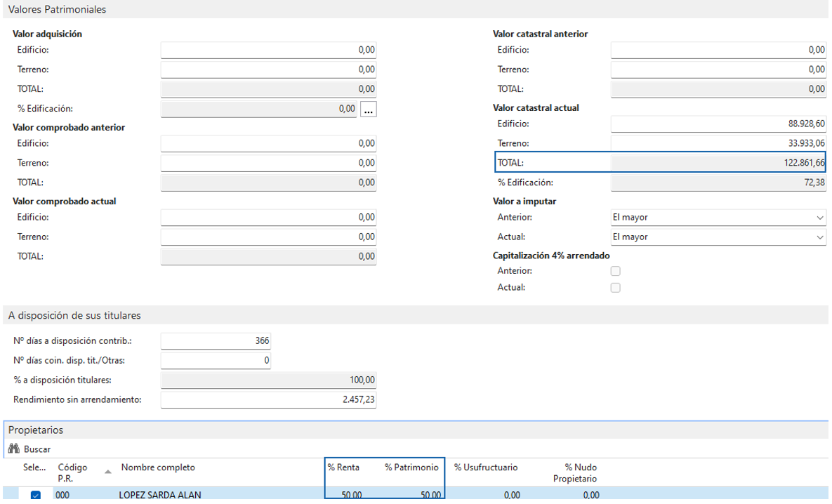
Task: Click the % Patrimonio value 50,00
Action: tap(431, 495)
